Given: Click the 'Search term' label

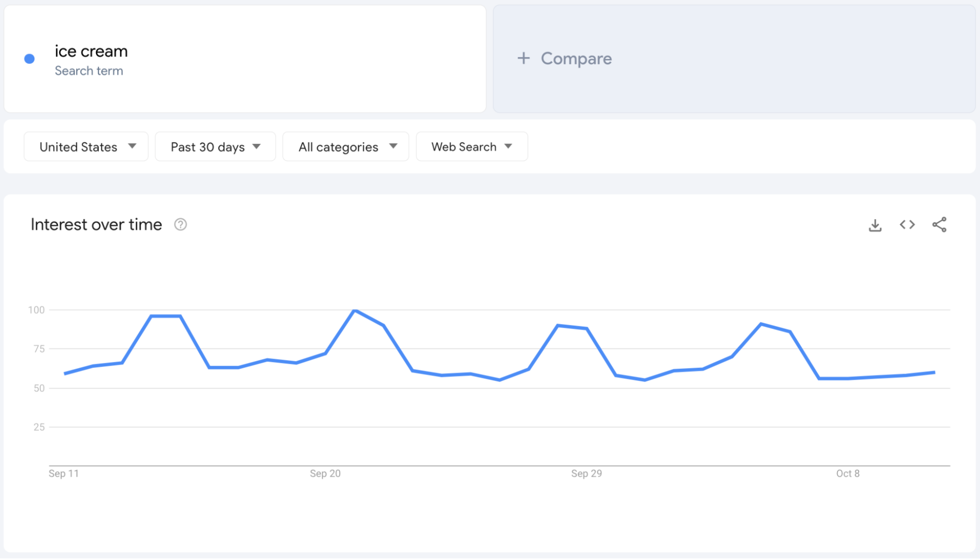Looking at the screenshot, I should coord(89,71).
